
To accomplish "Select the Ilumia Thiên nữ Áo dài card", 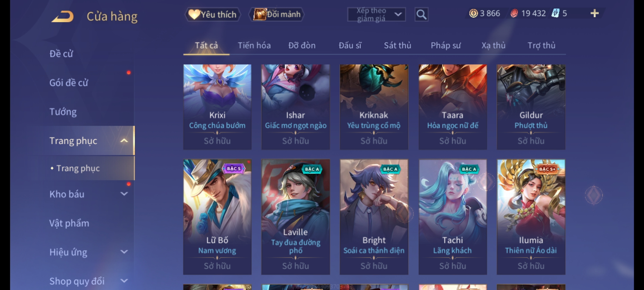I will pyautogui.click(x=531, y=217).
